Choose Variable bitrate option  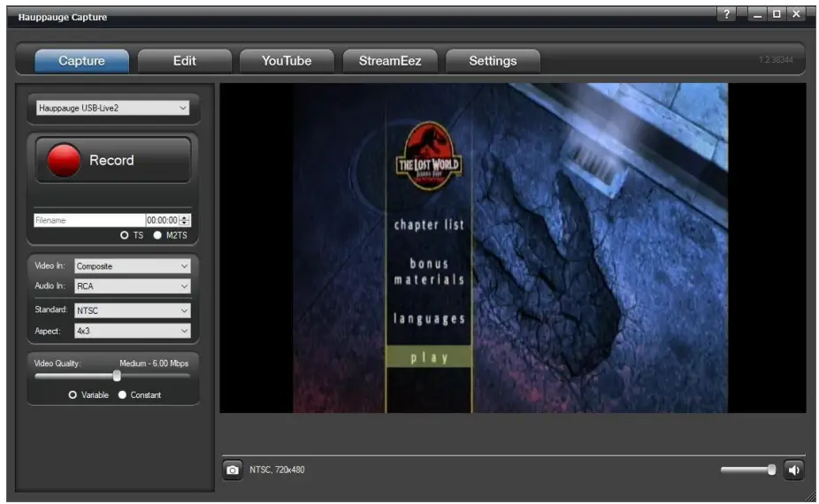pos(73,395)
